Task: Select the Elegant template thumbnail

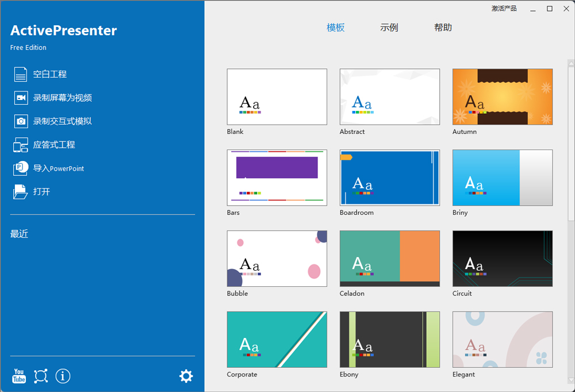Action: (x=503, y=340)
